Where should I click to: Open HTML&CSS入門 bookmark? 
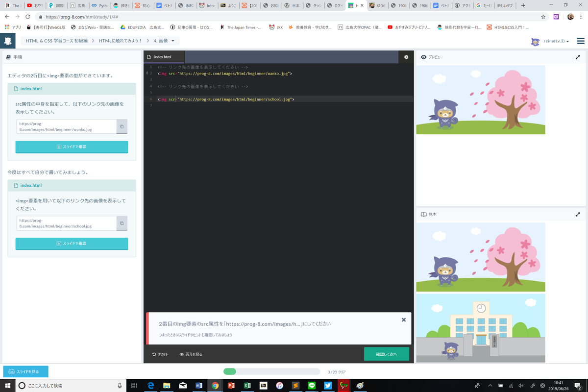click(x=507, y=27)
